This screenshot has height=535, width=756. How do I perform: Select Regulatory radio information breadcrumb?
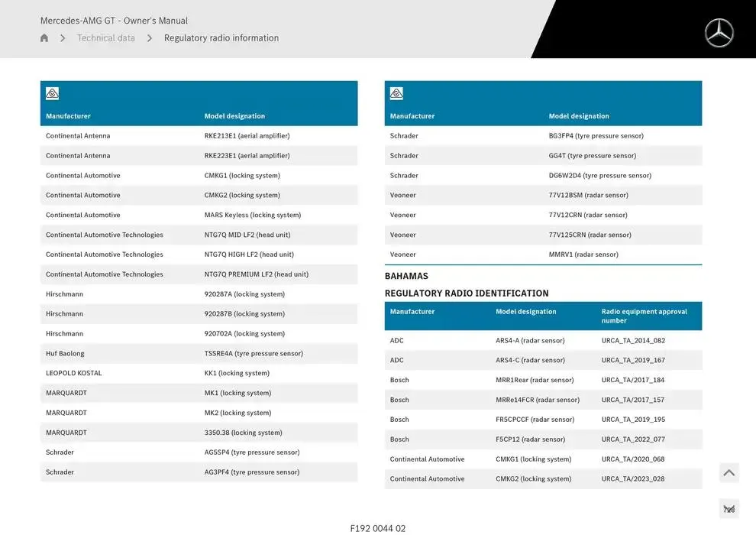(x=221, y=38)
